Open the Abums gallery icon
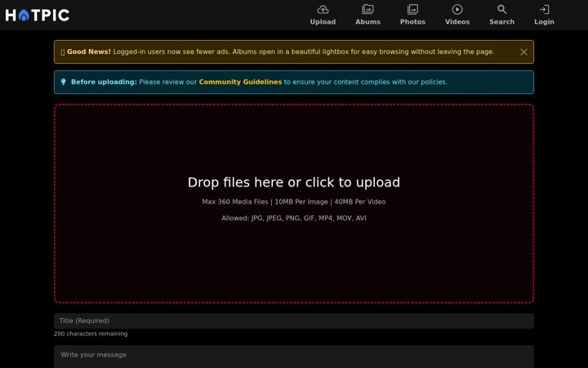Viewport: 588px width, 368px height. pos(367,9)
